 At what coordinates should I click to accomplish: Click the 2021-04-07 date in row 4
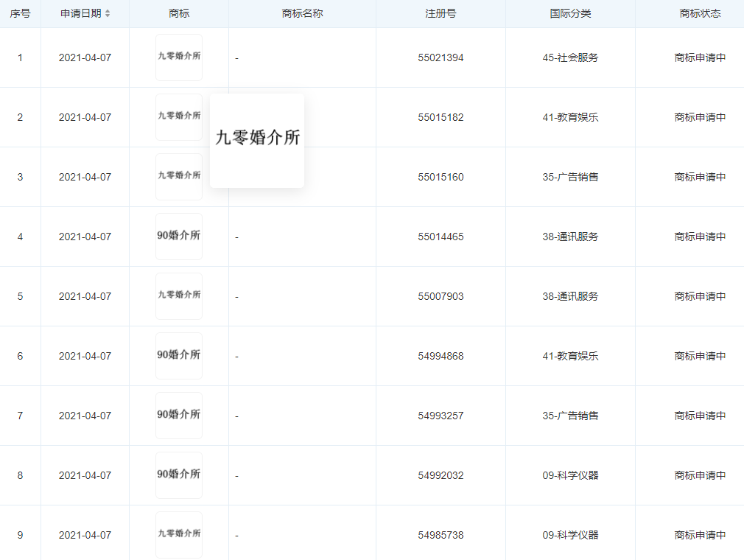(x=85, y=237)
